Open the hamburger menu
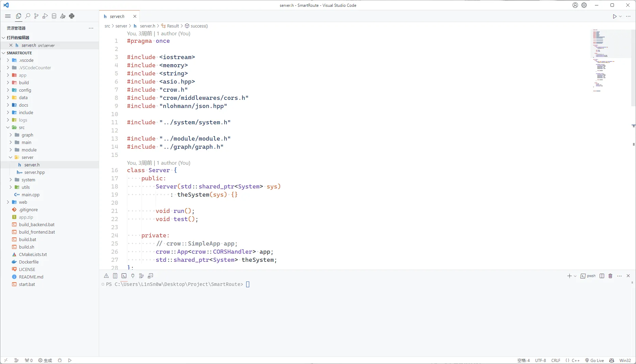636x364 pixels. pos(8,16)
